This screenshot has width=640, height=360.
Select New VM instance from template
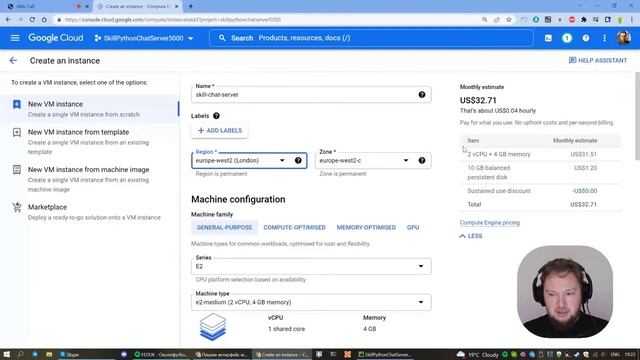click(x=89, y=141)
